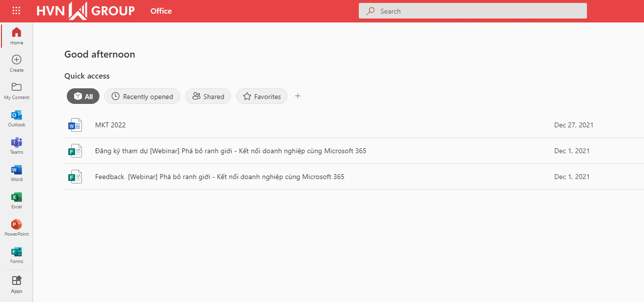Open the Excel app icon in the sidebar
Screen dimensions: 644x302
tap(17, 200)
